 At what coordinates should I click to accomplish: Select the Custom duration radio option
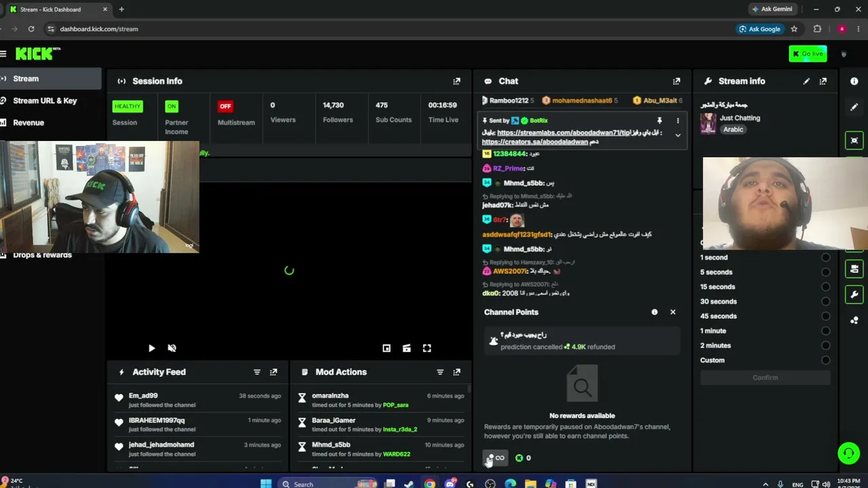pyautogui.click(x=825, y=361)
